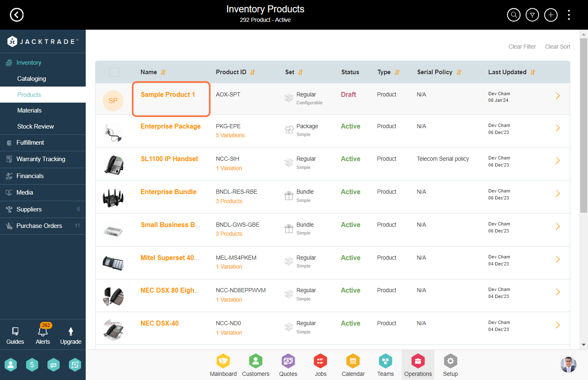Open the three-dot more options menu
The width and height of the screenshot is (588, 380).
pos(569,15)
